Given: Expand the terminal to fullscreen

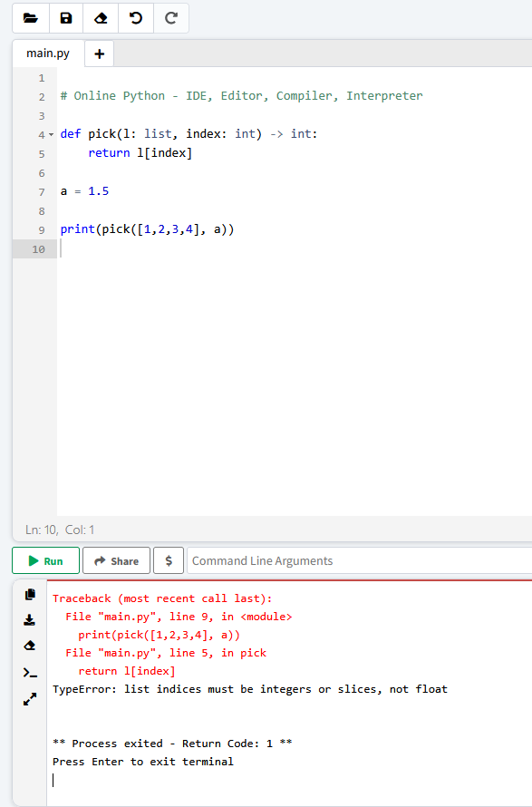Looking at the screenshot, I should tap(30, 699).
